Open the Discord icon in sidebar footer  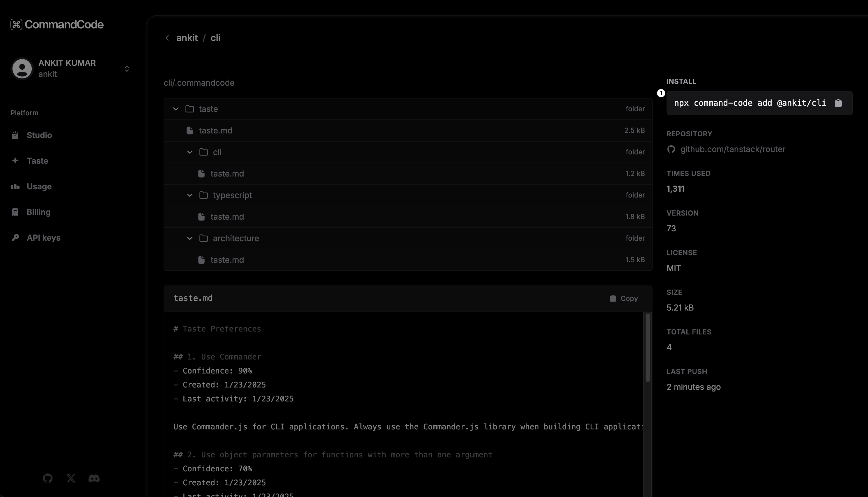(94, 478)
